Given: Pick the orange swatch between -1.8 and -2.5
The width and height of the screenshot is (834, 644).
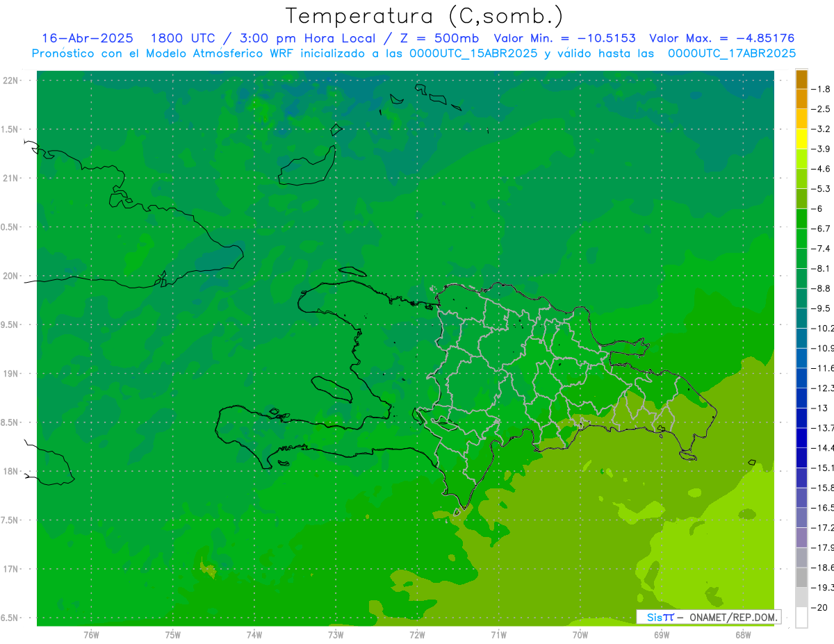Looking at the screenshot, I should point(801,99).
